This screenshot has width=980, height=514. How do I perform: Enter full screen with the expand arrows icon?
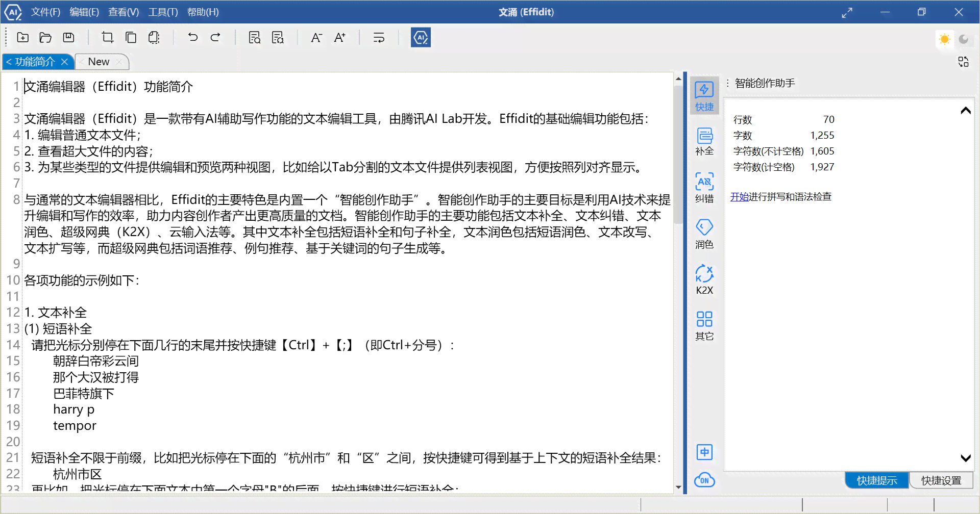[x=847, y=12]
